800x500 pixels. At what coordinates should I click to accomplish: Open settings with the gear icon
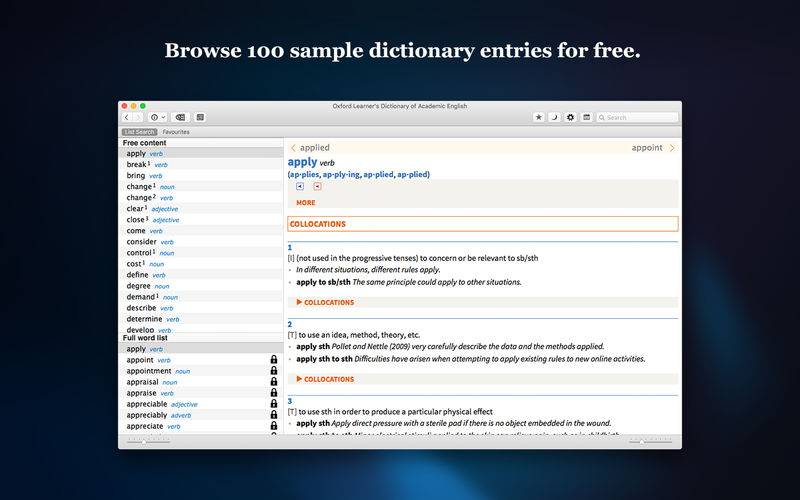coord(570,117)
